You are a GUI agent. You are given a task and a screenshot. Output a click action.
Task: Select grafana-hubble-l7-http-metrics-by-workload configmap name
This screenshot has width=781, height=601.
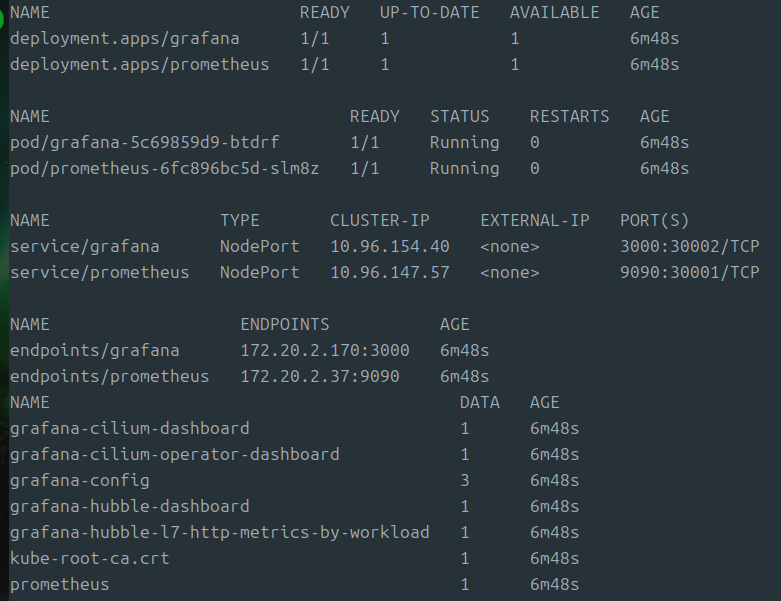pos(219,533)
